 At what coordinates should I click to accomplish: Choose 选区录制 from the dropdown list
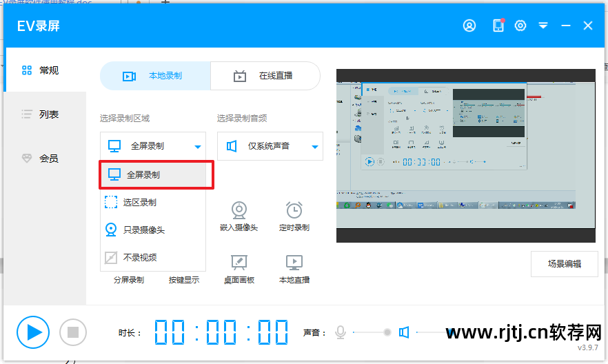(153, 203)
